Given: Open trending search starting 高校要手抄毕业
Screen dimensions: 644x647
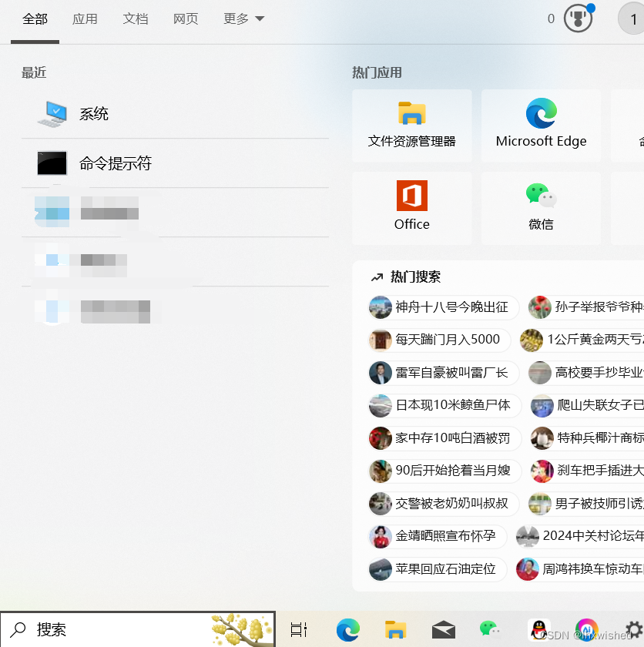Looking at the screenshot, I should 585,373.
